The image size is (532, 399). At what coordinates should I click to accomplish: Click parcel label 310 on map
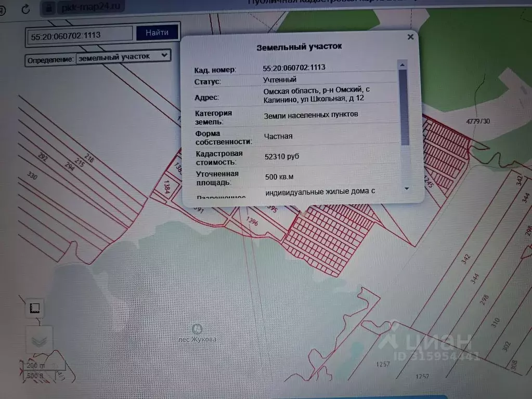point(496,322)
